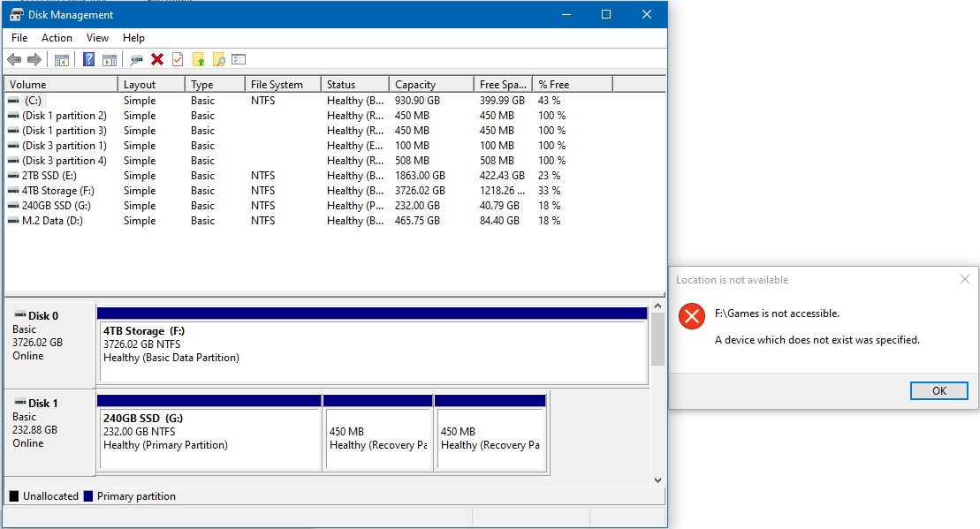The height and width of the screenshot is (529, 980).
Task: Toggle the Show/Hide Action Pane icon
Action: pos(110,60)
